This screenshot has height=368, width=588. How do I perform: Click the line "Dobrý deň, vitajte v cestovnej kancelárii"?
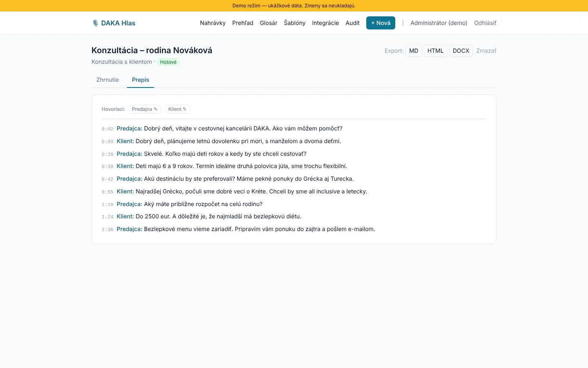(243, 128)
